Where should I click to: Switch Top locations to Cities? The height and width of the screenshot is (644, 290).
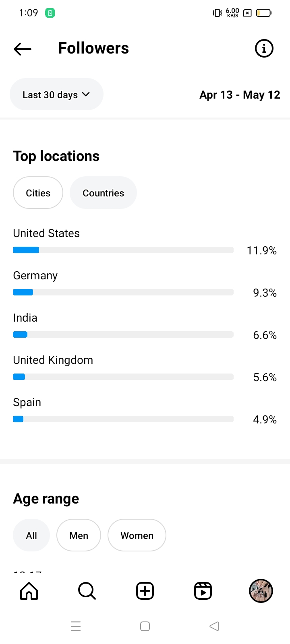pos(38,193)
